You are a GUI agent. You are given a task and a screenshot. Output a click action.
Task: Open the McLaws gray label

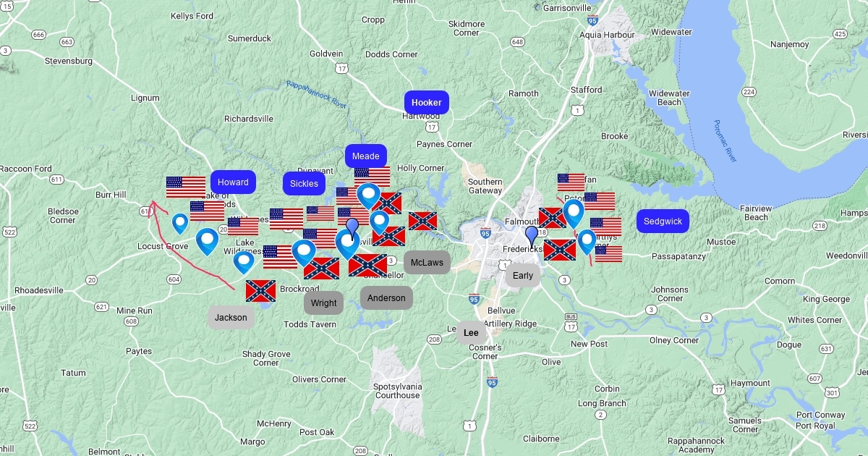[x=427, y=263]
